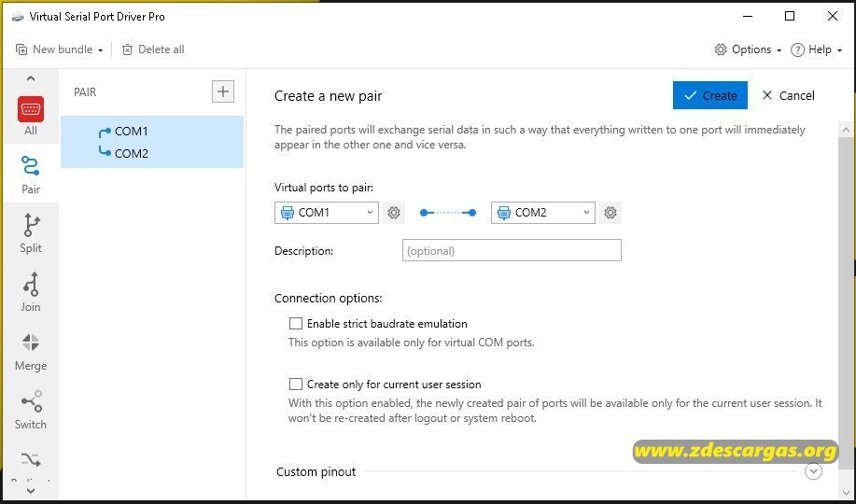
Task: Click the Create a new pair heading
Action: tap(328, 96)
